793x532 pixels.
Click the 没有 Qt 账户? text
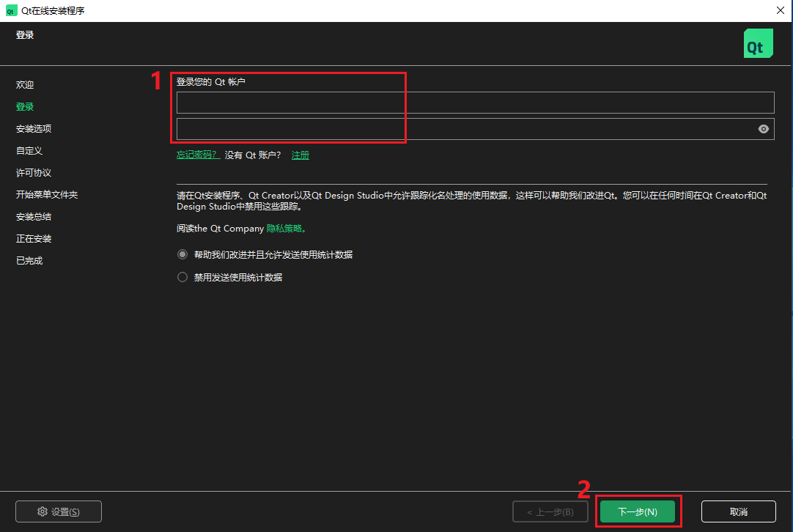pyautogui.click(x=253, y=155)
